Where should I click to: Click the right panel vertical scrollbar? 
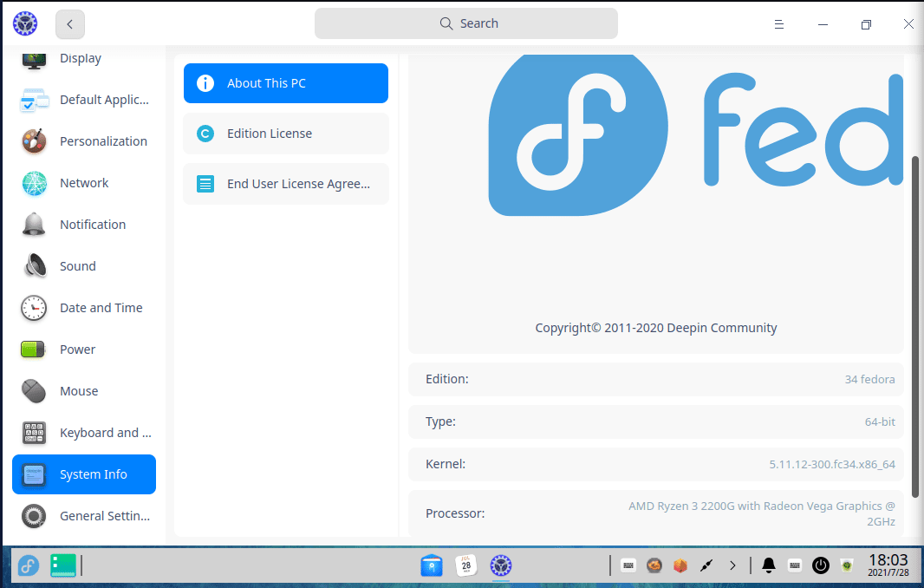(x=914, y=327)
